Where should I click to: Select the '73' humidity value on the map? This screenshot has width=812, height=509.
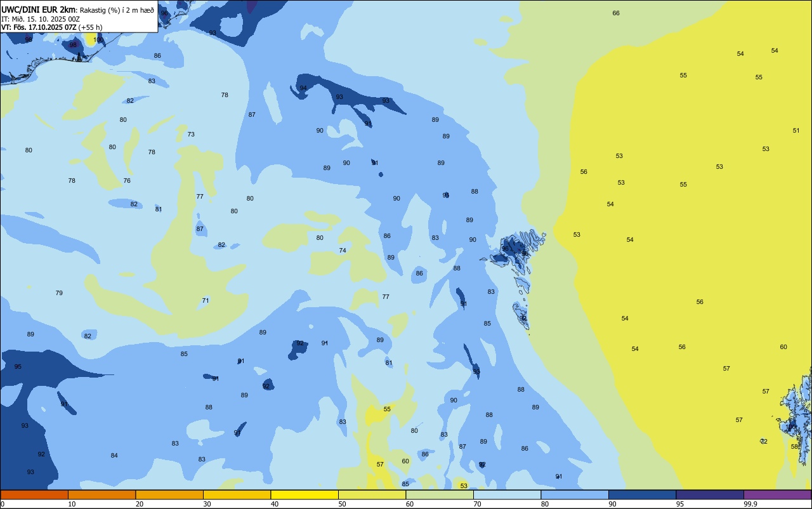191,135
